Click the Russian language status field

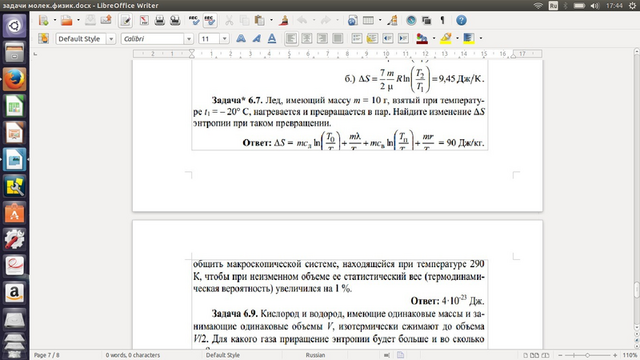[316, 355]
